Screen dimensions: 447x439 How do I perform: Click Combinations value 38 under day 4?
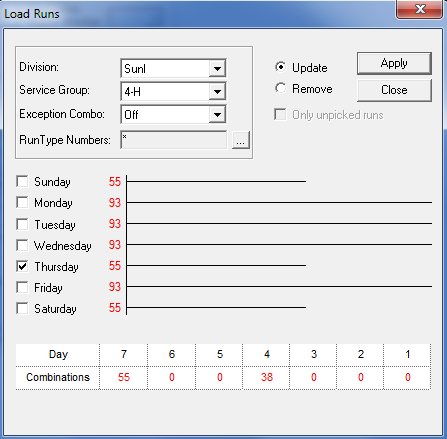tap(267, 377)
